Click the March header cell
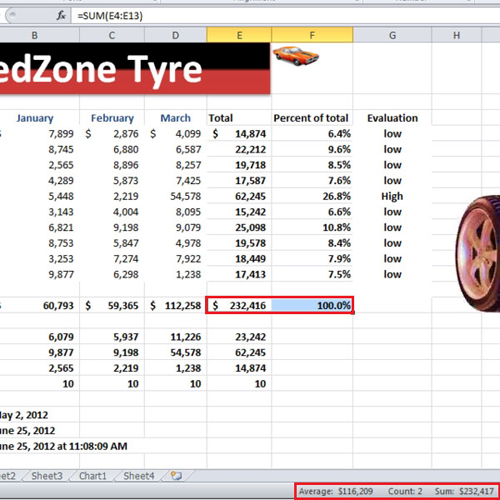This screenshot has width=500, height=500. (x=176, y=118)
